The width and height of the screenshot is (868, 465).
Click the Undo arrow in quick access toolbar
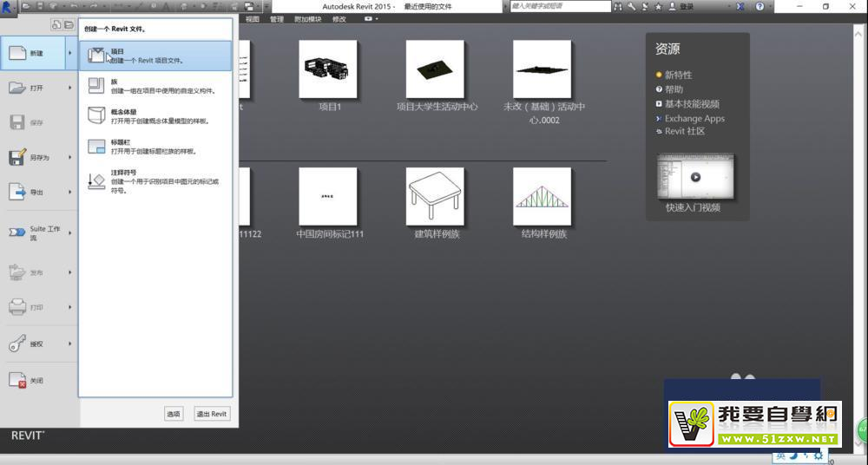pyautogui.click(x=74, y=7)
